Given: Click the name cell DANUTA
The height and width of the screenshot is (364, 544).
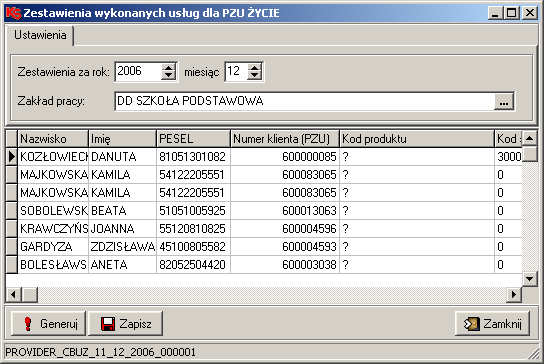Looking at the screenshot, I should (x=122, y=157).
